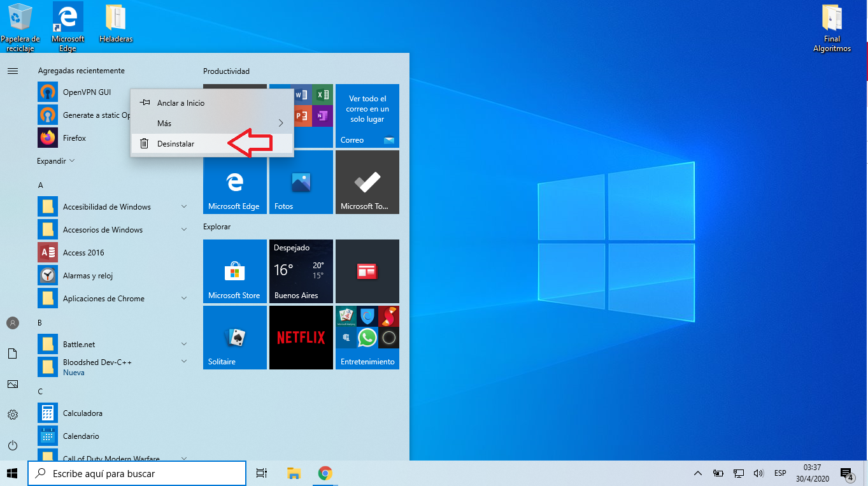Screen dimensions: 868x486
Task: Open Google Chrome from taskbar
Action: [325, 473]
